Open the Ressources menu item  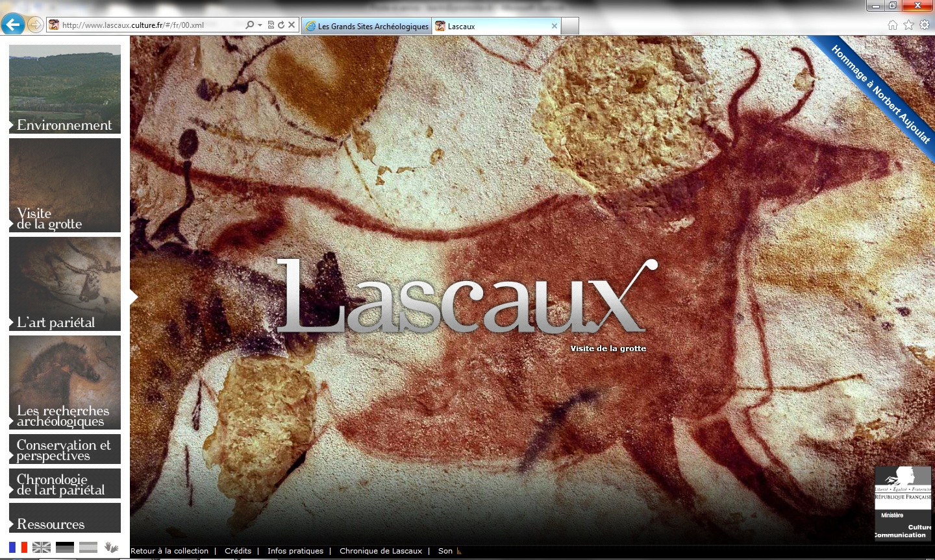65,518
